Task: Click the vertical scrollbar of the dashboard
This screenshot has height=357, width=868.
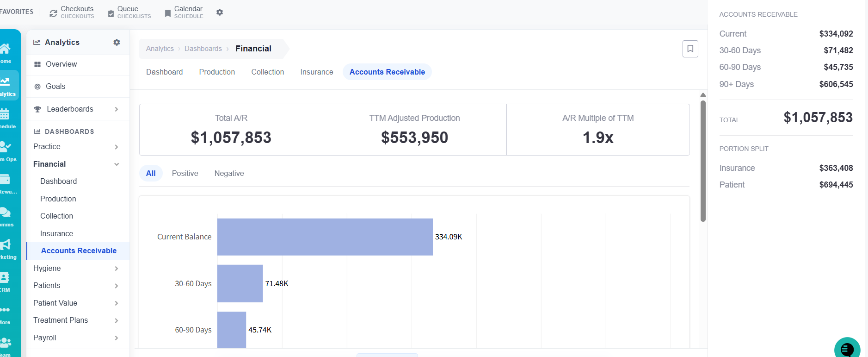Action: point(703,161)
